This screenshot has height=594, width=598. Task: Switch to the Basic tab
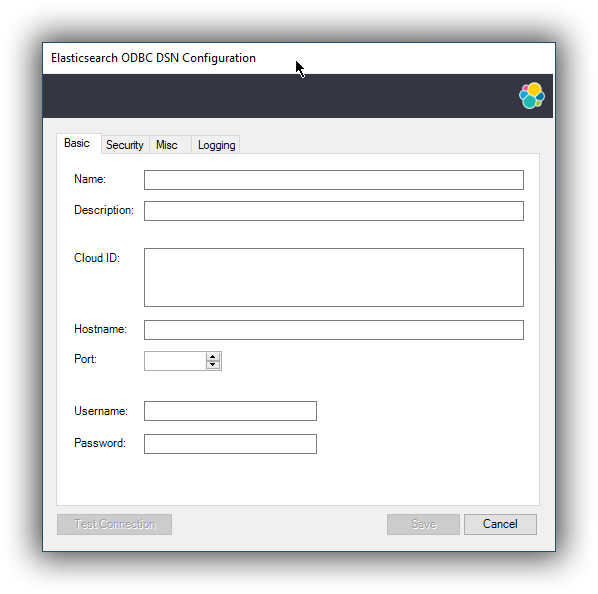click(x=79, y=143)
